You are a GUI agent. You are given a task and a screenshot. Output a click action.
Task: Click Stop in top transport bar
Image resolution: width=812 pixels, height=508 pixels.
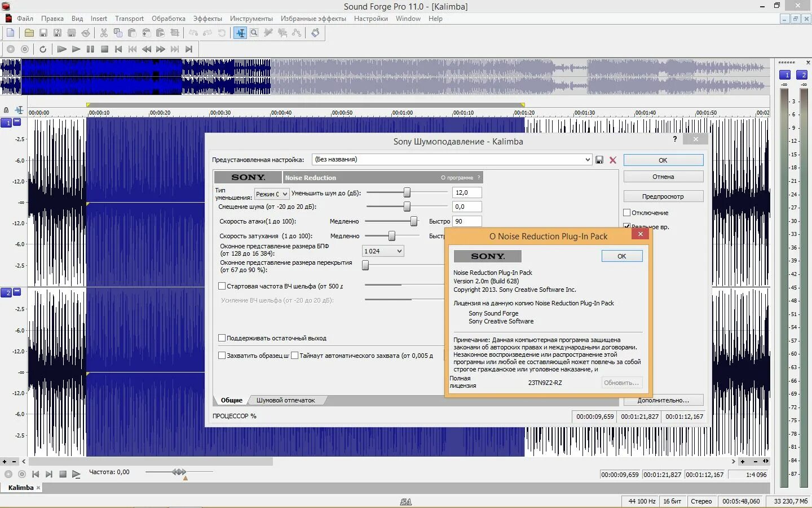104,49
